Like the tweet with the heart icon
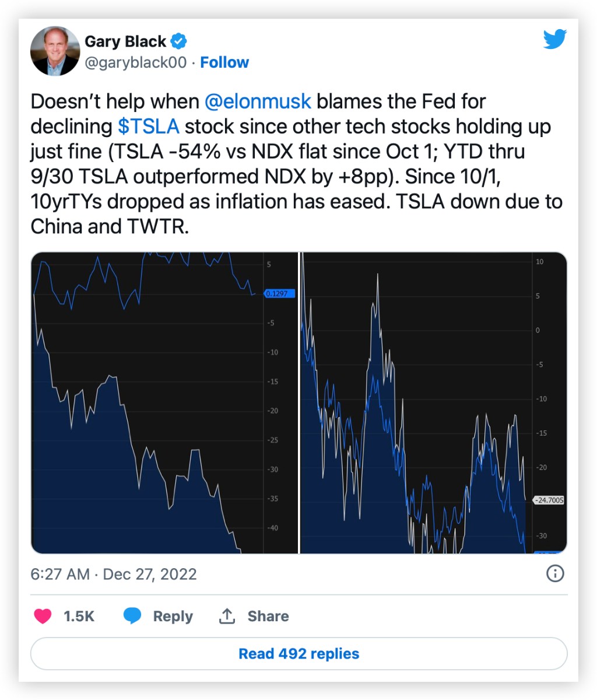Viewport: 597px width, 700px height. tap(43, 616)
